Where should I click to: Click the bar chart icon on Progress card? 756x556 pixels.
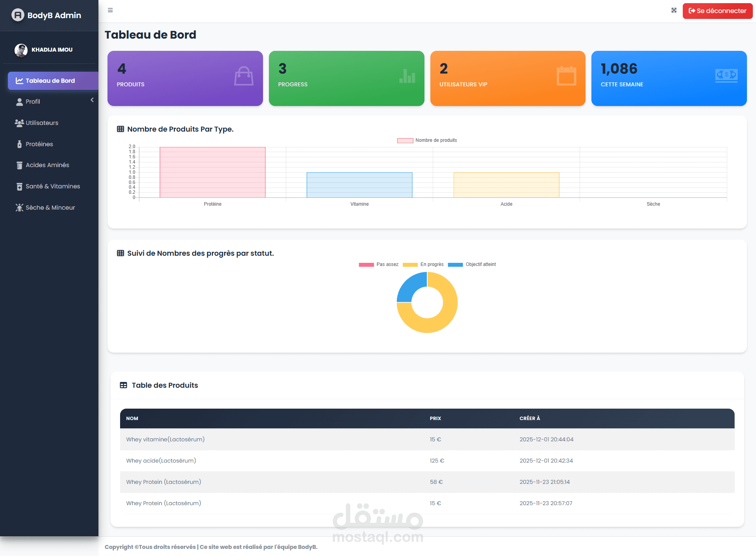coord(407,76)
